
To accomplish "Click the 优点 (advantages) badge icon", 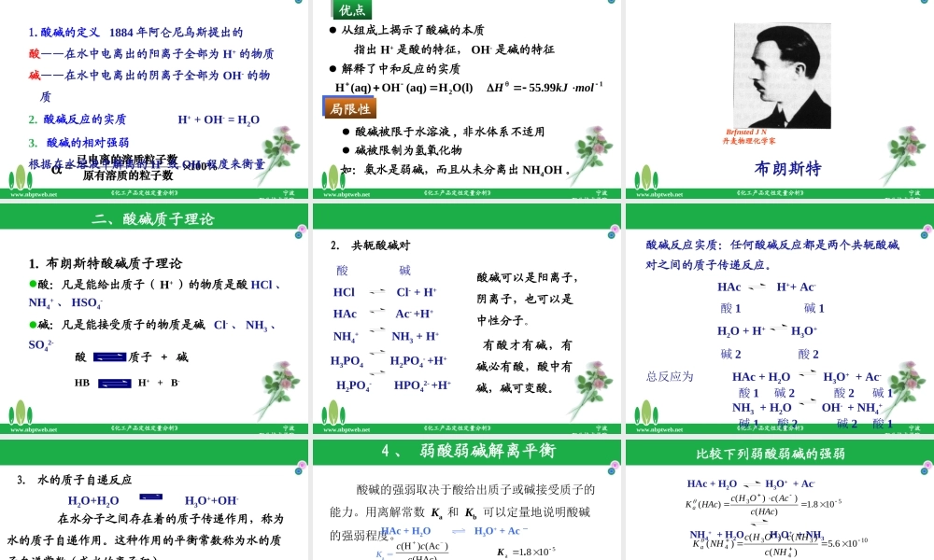I will (353, 10).
